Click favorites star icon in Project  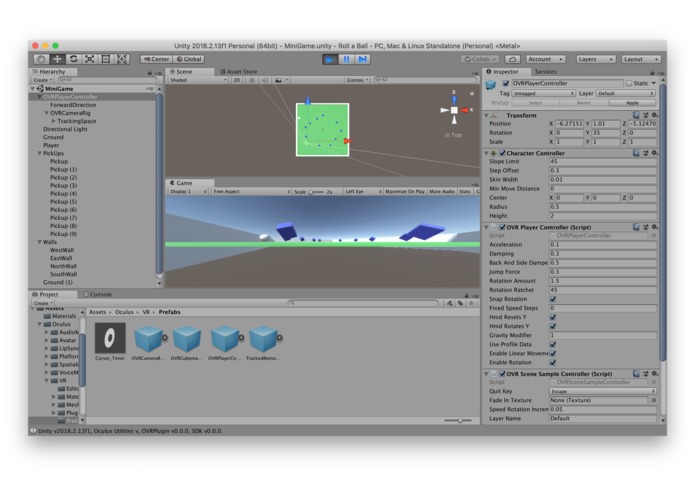point(472,303)
